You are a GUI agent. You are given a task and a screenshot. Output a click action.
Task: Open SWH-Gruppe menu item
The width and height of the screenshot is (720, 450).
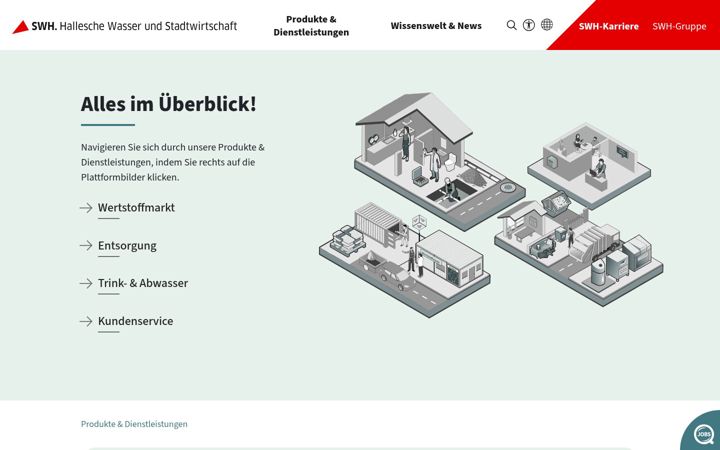pyautogui.click(x=679, y=26)
